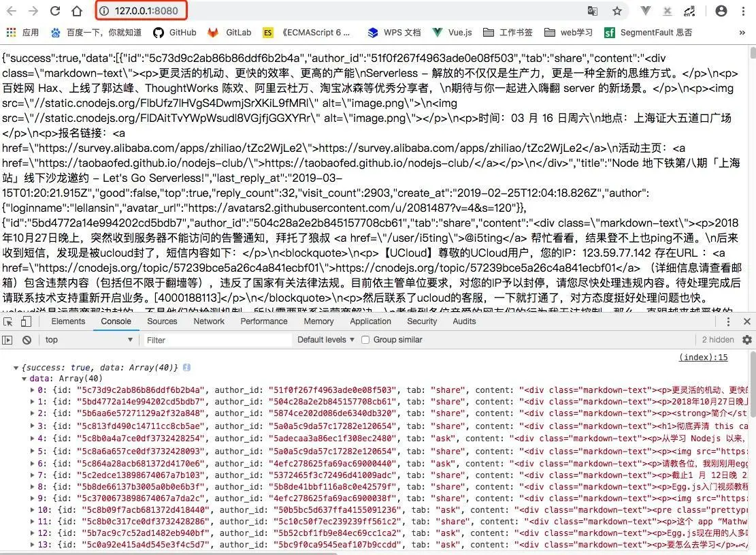The width and height of the screenshot is (756, 555).
Task: Open the Baidu bookmark
Action: pyautogui.click(x=96, y=32)
